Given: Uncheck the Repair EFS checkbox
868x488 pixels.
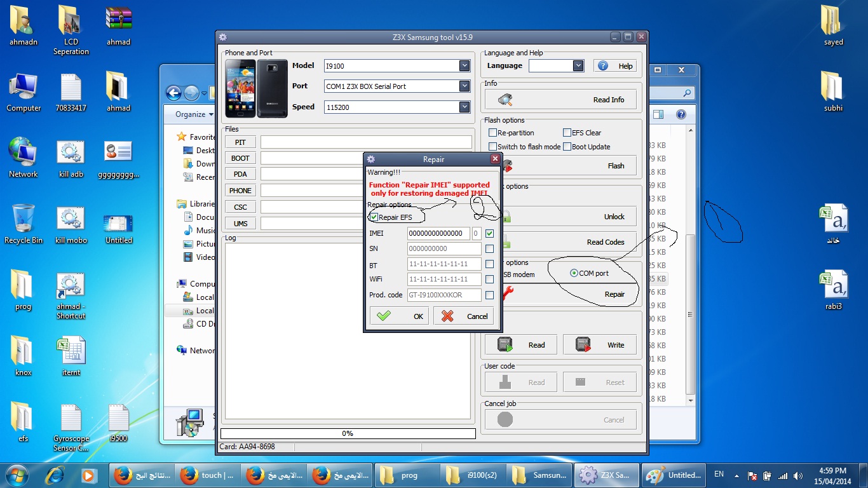Looking at the screenshot, I should coord(374,217).
